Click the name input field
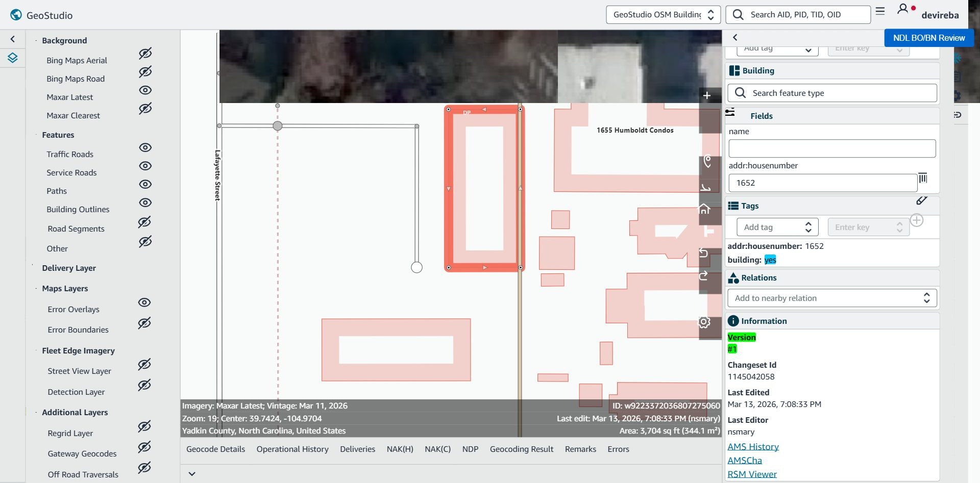The image size is (980, 483). tap(832, 148)
